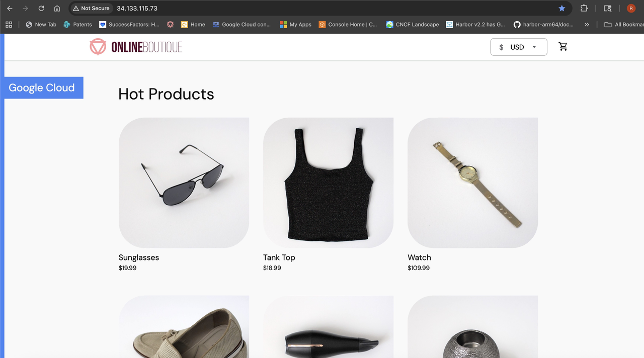The height and width of the screenshot is (358, 644).
Task: Open the Harbor v2.2 bookmark
Action: pyautogui.click(x=475, y=24)
